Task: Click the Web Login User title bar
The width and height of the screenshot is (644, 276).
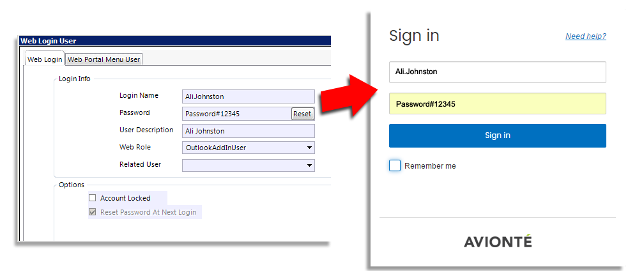Action: click(x=175, y=41)
